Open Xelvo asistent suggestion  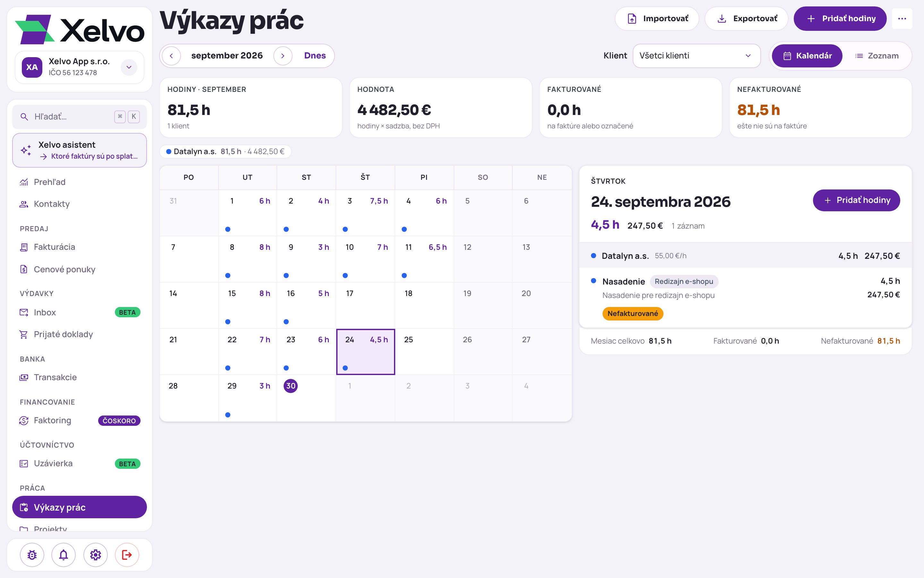click(x=80, y=150)
